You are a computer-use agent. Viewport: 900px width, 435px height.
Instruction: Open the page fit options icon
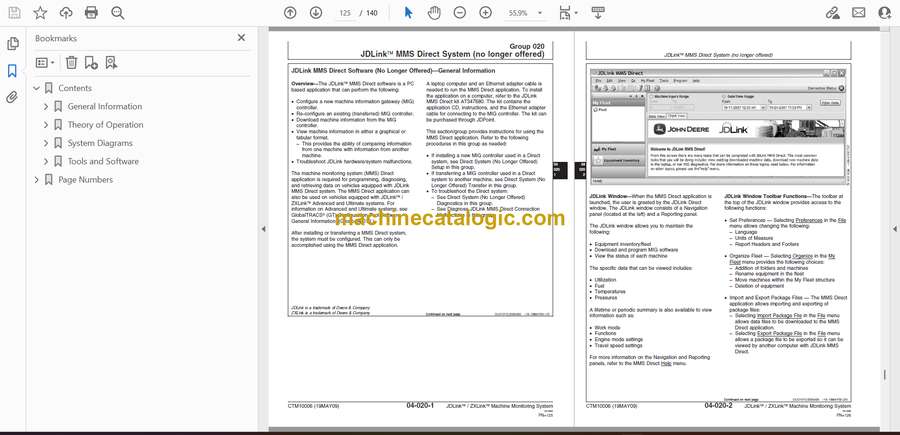point(565,13)
